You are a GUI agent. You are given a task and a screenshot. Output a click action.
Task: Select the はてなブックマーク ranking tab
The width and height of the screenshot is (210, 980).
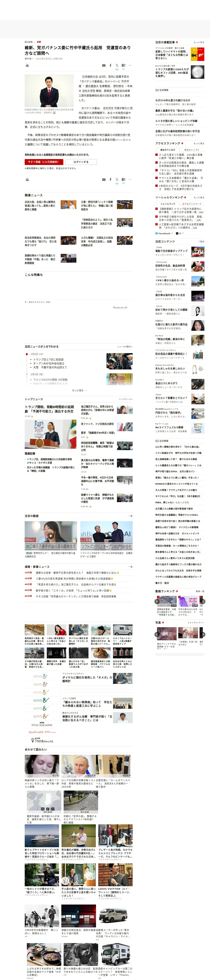[x=192, y=204]
